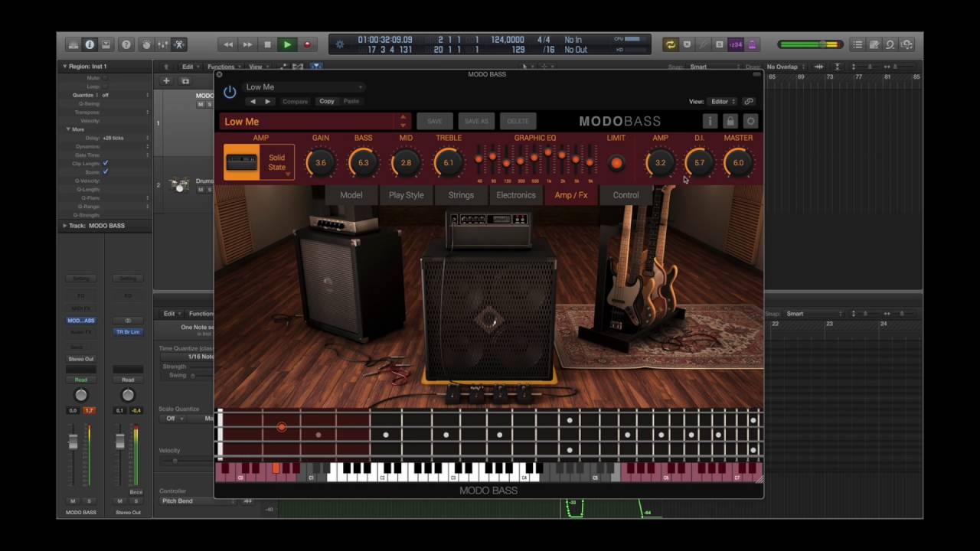The height and width of the screenshot is (551, 980).
Task: Click the plugin window Link icon
Action: 749,101
